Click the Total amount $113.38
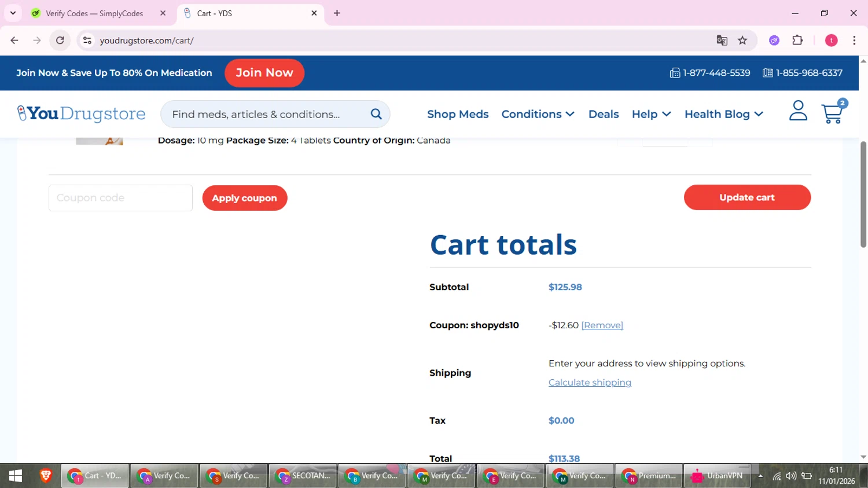 (564, 458)
